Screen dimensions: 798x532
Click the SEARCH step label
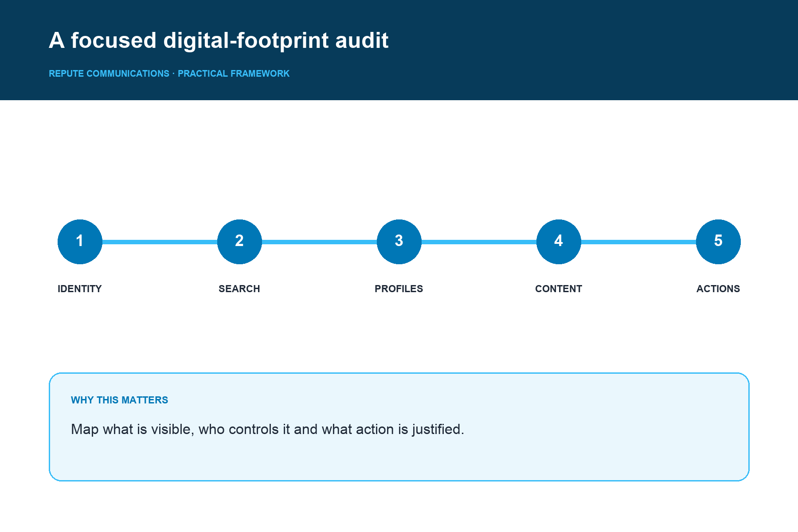(239, 289)
